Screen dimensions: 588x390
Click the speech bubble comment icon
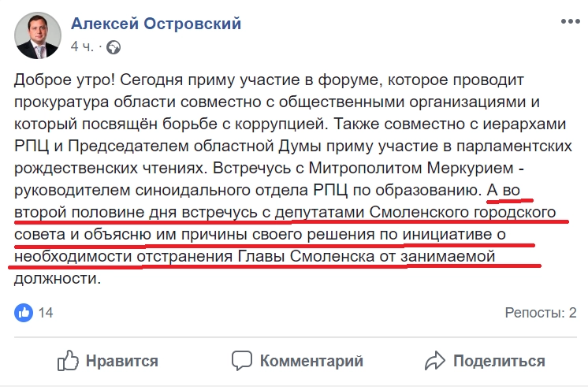point(241,361)
